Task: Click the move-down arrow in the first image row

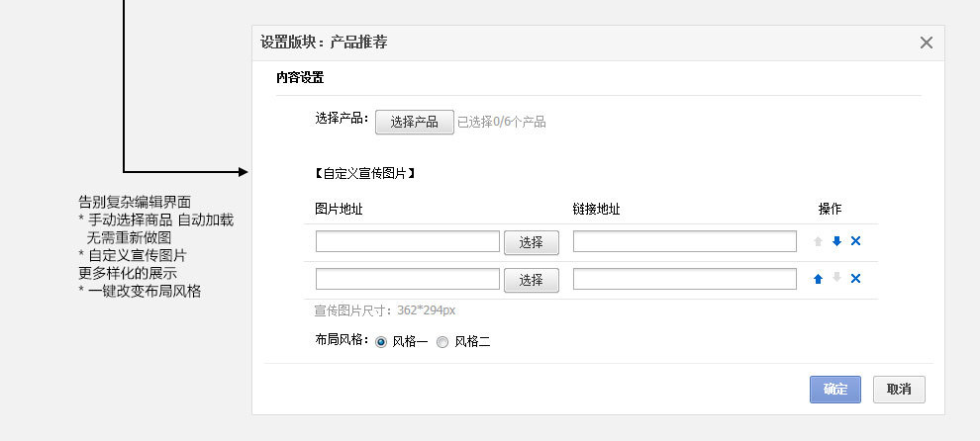Action: coord(836,241)
